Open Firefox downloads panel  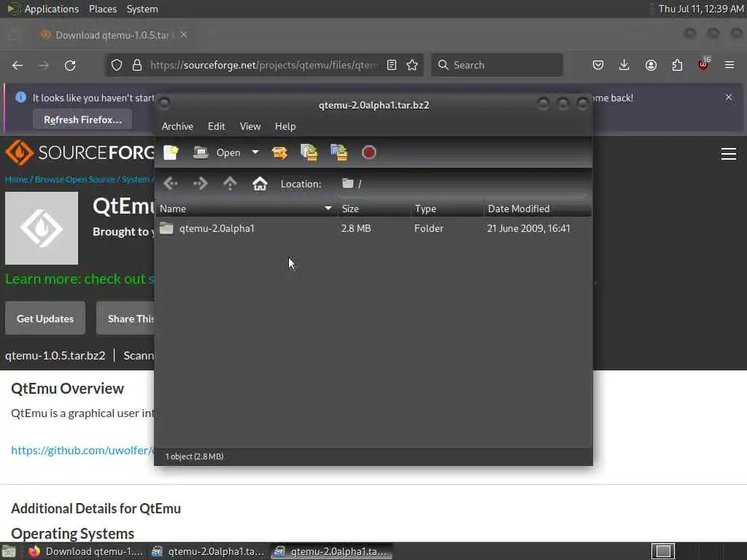coord(624,65)
